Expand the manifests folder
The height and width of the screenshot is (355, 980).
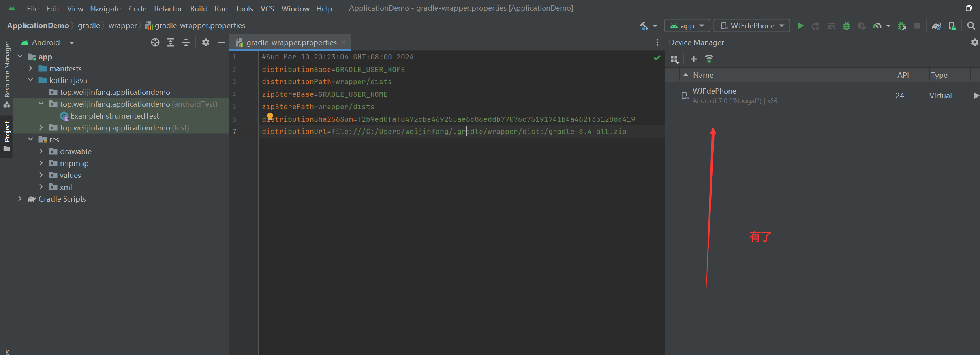pos(30,68)
